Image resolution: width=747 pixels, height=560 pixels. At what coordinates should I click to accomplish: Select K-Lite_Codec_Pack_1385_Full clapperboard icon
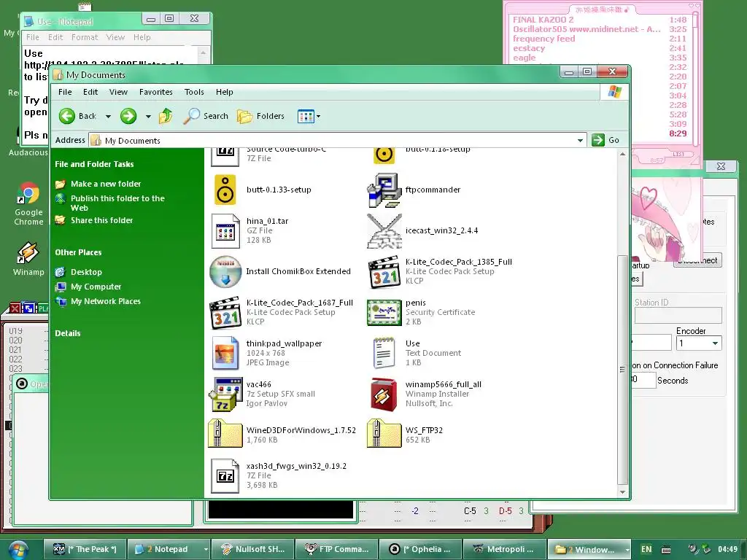tap(384, 272)
